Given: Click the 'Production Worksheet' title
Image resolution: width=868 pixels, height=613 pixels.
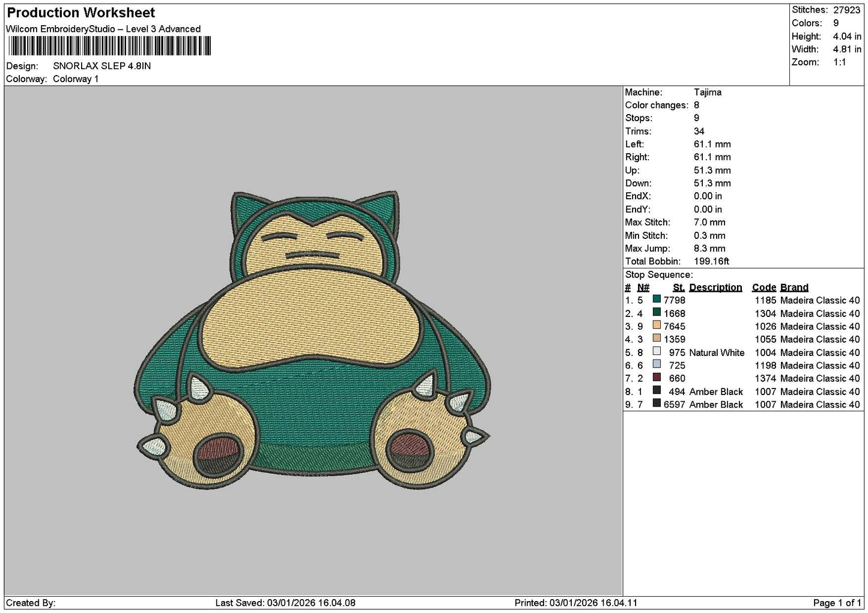Looking at the screenshot, I should pos(80,13).
